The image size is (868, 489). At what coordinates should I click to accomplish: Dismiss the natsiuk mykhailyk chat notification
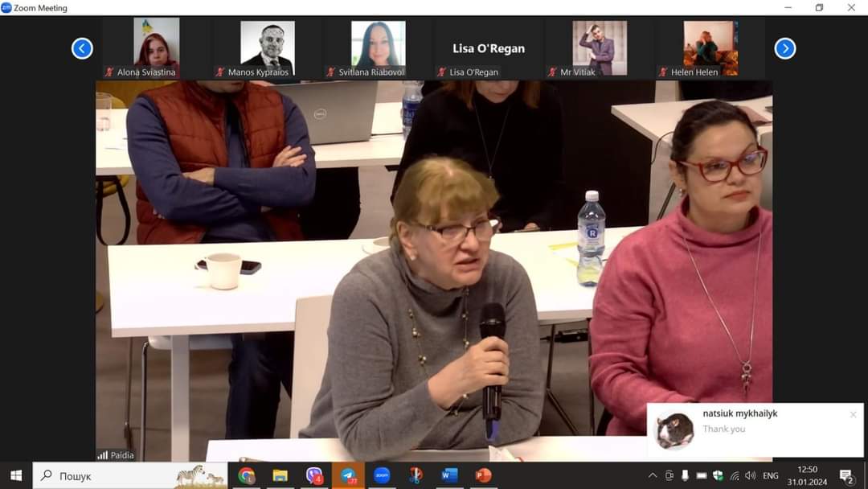pos(853,415)
